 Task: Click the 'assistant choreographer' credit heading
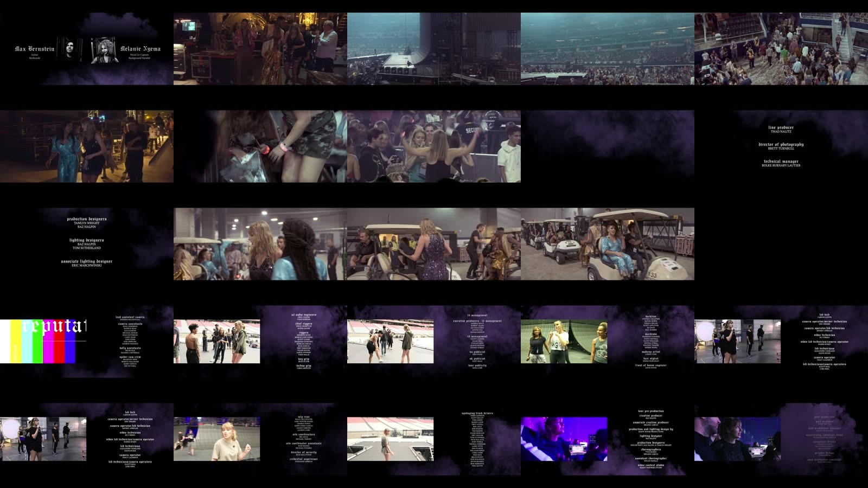(651, 458)
